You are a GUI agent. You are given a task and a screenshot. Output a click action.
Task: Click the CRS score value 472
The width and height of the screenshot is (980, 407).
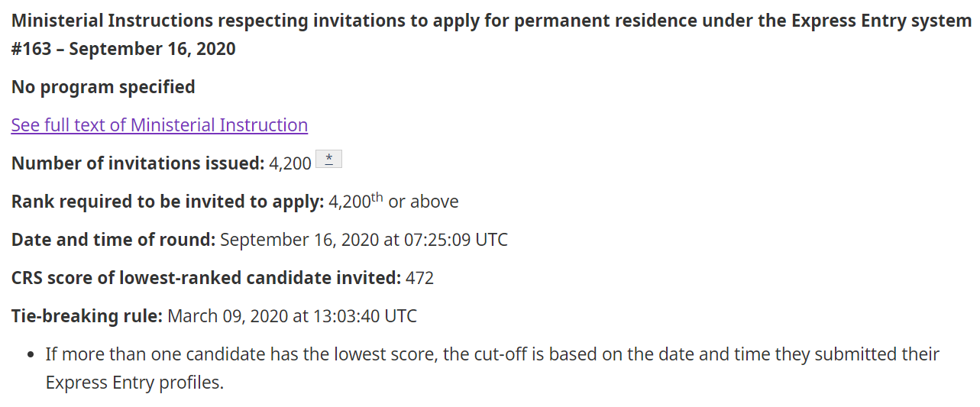(419, 278)
